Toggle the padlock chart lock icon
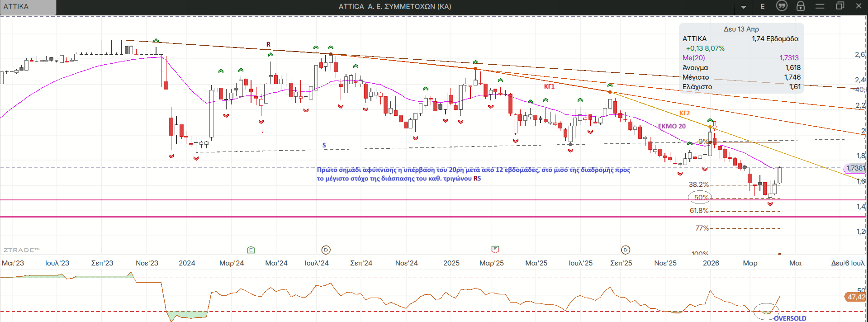868x322 pixels. click(801, 6)
